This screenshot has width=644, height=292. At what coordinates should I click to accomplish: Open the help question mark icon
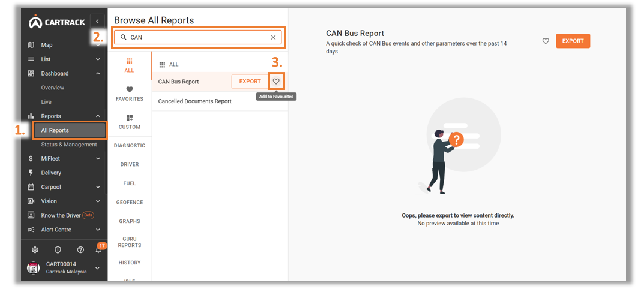(80, 250)
